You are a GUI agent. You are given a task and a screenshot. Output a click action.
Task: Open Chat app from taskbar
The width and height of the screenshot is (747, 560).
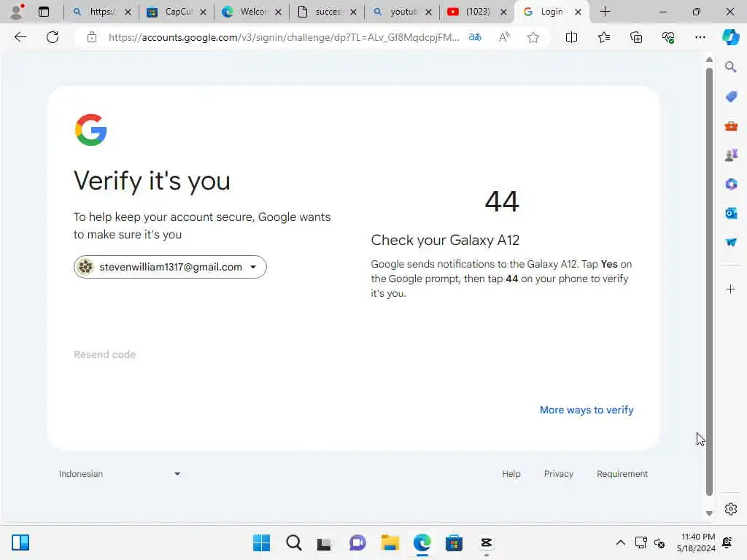357,542
